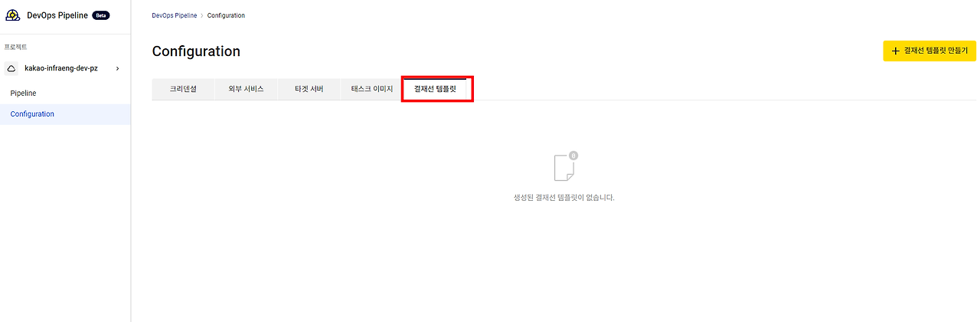Click the cloud icon beside kakao-infraeng-dev-pz
The width and height of the screenshot is (980, 322).
tap(11, 68)
